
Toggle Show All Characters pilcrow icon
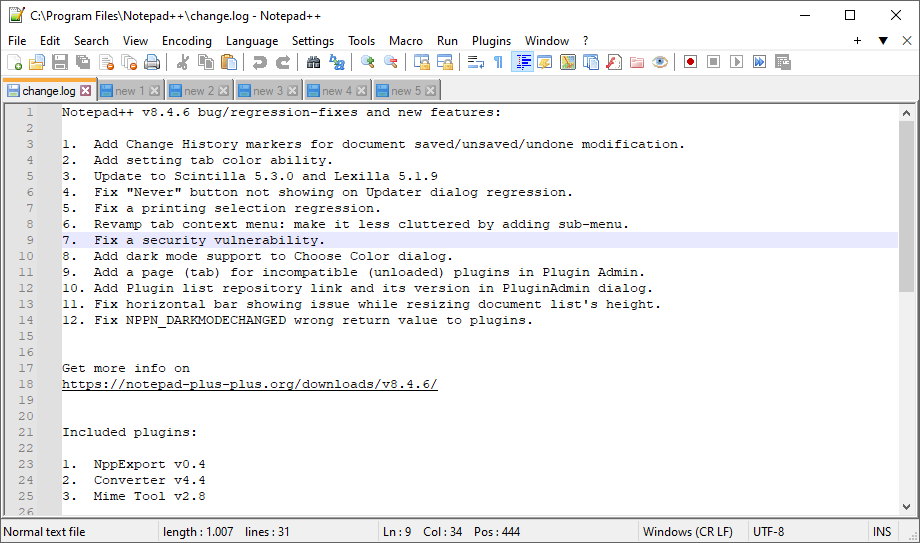click(499, 62)
